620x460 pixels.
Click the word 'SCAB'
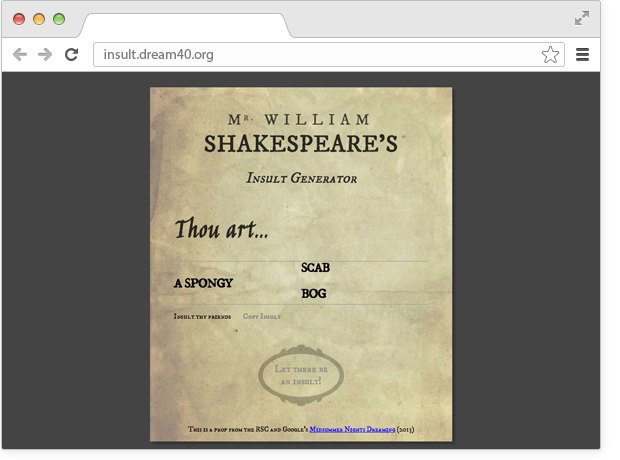(315, 268)
